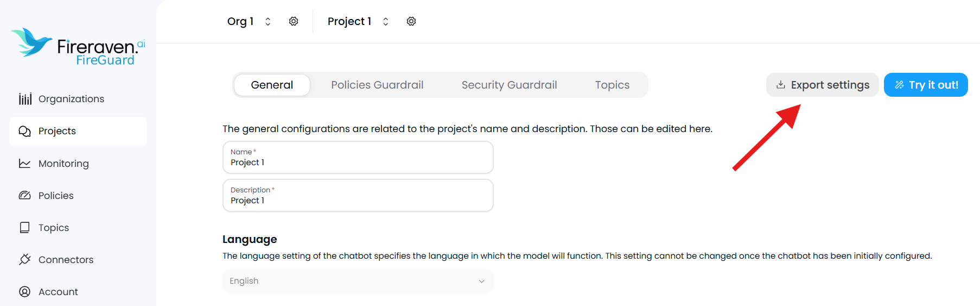980x306 pixels.
Task: Expand the Org 1 selector arrows
Action: pos(268,21)
